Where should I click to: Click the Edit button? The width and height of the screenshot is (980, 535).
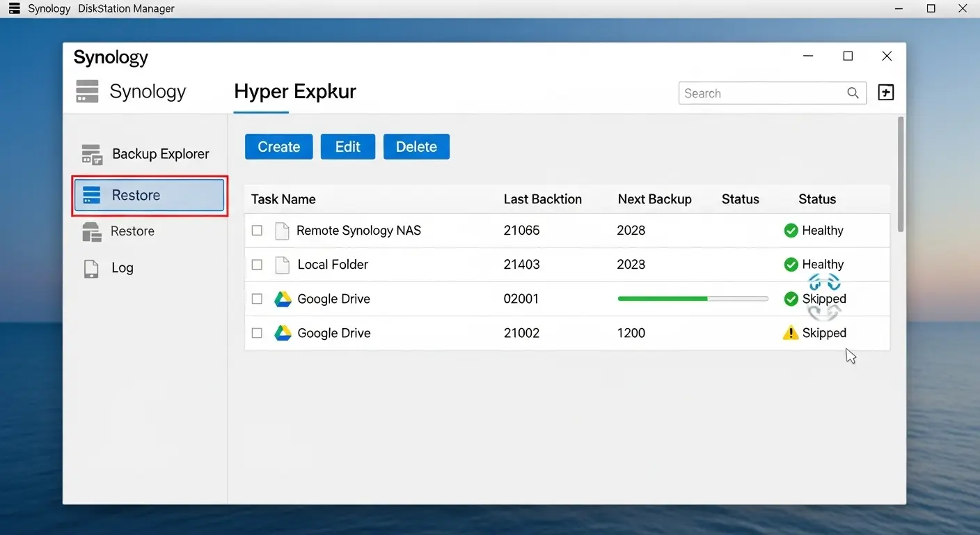348,147
